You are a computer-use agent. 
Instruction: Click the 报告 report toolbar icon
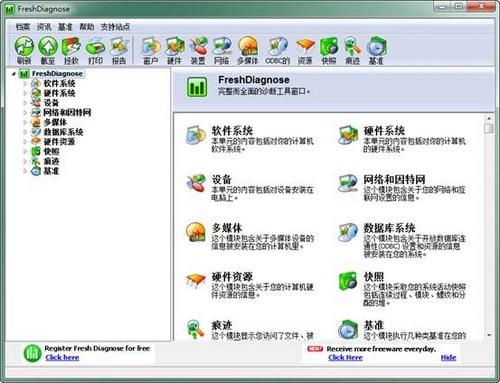[x=119, y=46]
